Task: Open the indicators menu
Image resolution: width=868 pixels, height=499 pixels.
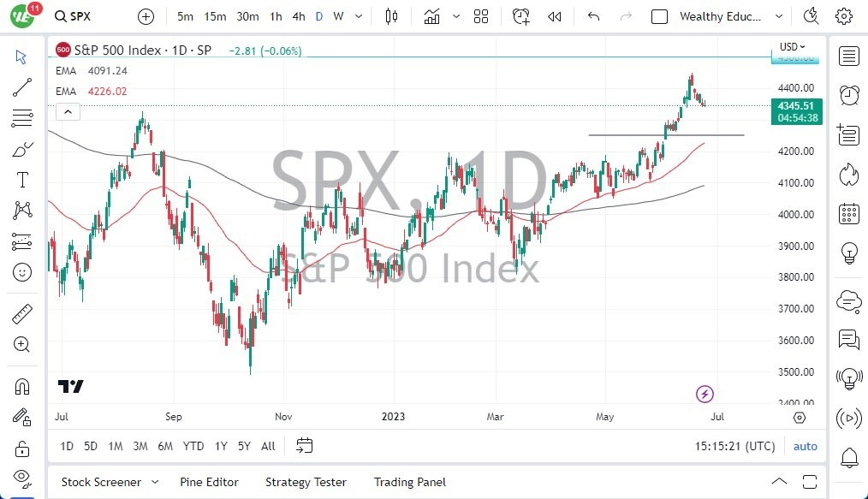Action: [x=431, y=15]
